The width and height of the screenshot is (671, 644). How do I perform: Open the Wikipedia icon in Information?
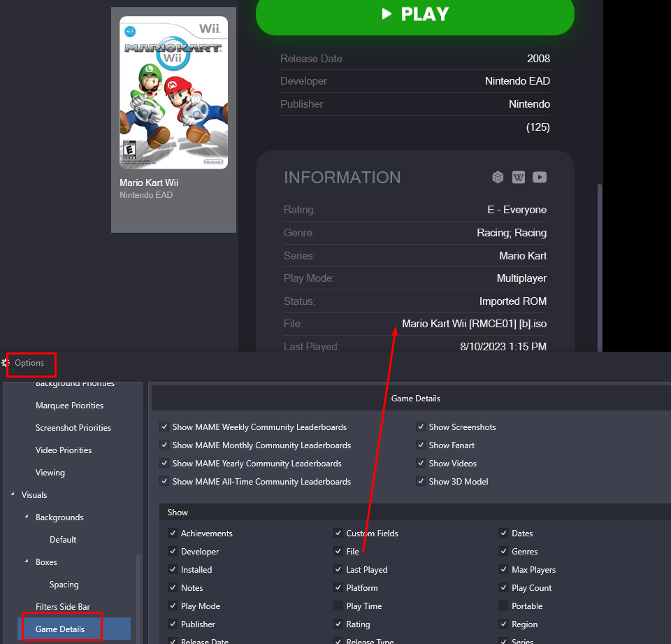pyautogui.click(x=518, y=178)
